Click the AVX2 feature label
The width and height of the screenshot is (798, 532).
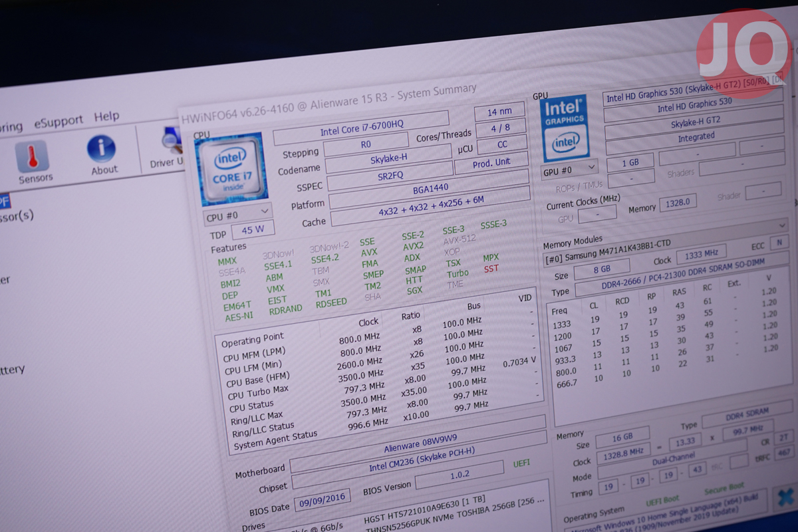[x=413, y=247]
